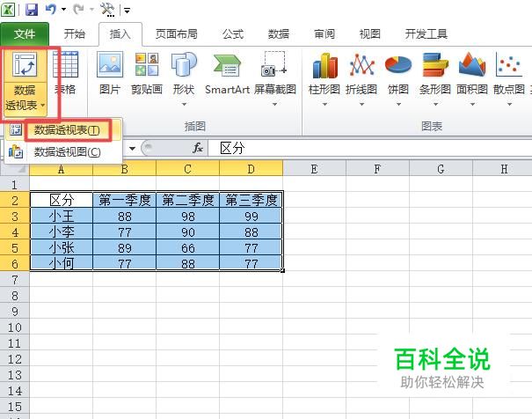
Task: Click the cell with name 小张
Action: pos(61,247)
